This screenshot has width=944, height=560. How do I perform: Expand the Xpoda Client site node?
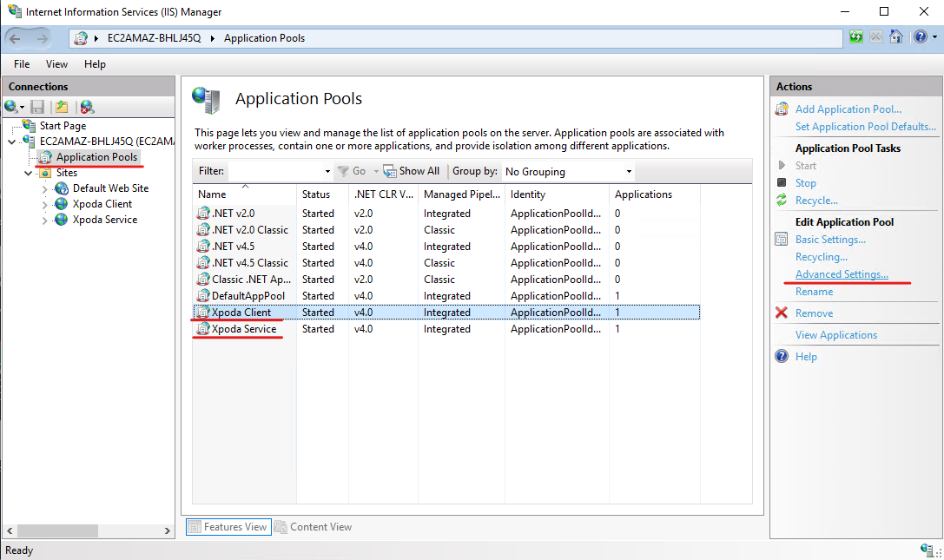[x=44, y=205]
